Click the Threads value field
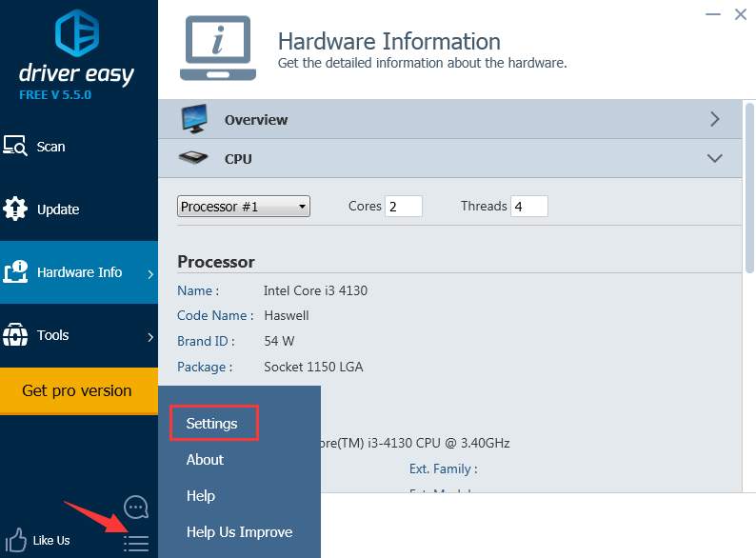The height and width of the screenshot is (558, 756). click(528, 207)
